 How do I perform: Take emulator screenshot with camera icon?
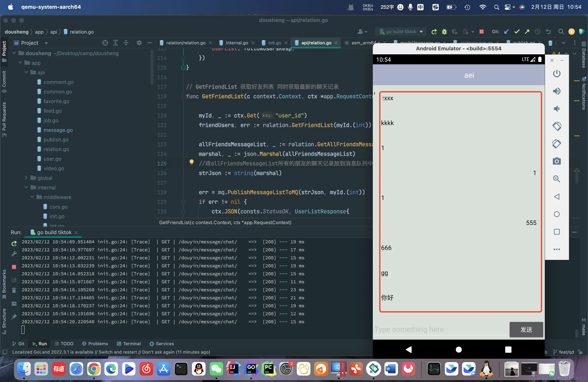556,161
